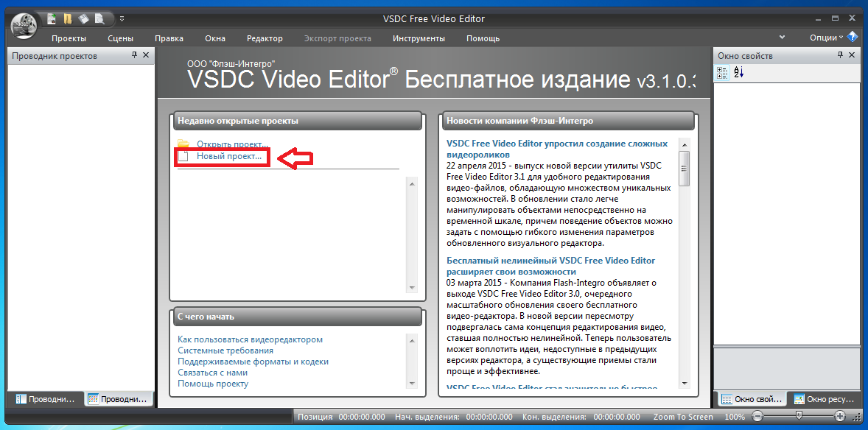Viewport: 868px width, 430px height.
Task: Toggle alphabetical sorting in Окно свойств
Action: coord(738,71)
